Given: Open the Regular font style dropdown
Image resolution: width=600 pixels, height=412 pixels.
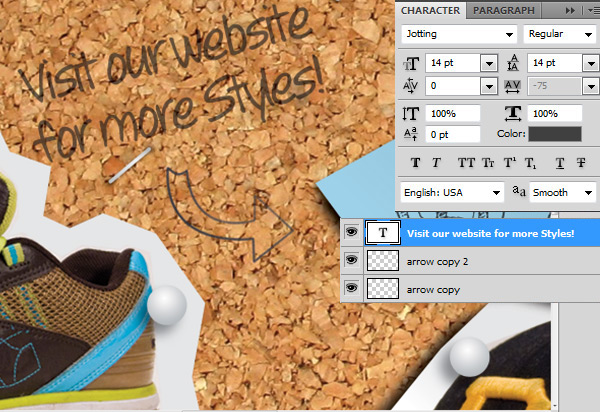Looking at the screenshot, I should (589, 34).
